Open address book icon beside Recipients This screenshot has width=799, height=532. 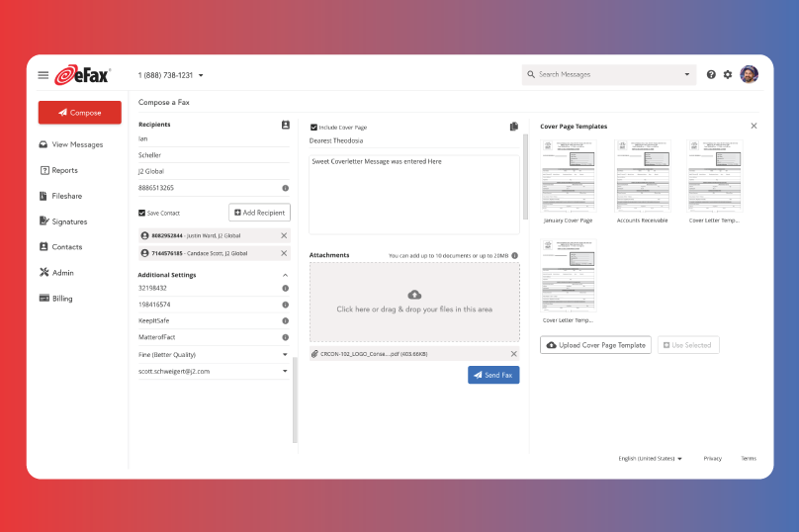click(286, 125)
